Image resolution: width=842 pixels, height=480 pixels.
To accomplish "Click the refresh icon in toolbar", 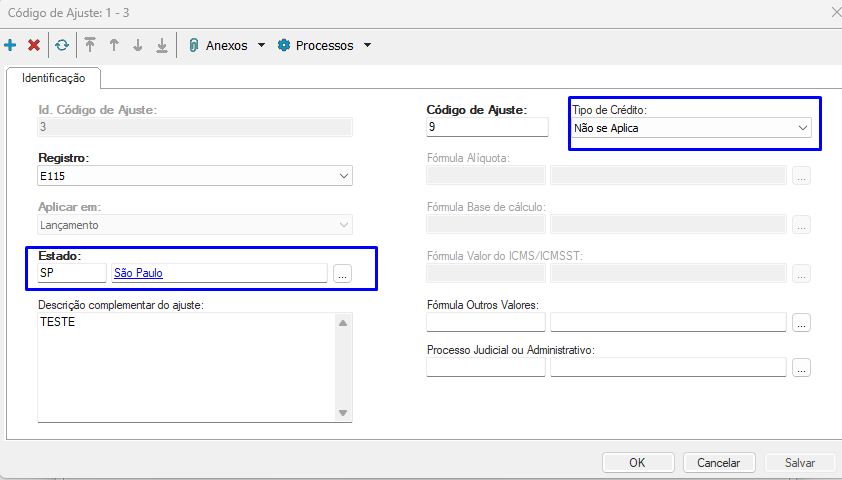I will click(x=62, y=45).
